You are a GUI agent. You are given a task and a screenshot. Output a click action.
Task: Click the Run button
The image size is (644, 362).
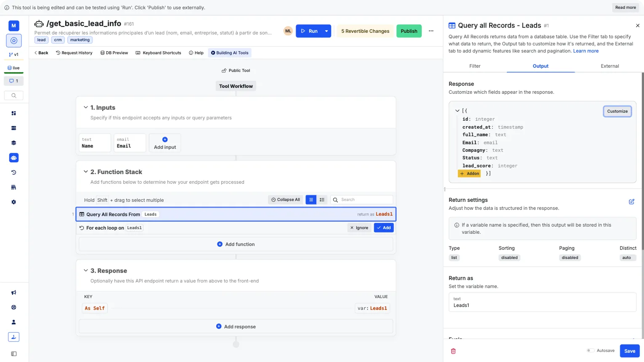[309, 31]
